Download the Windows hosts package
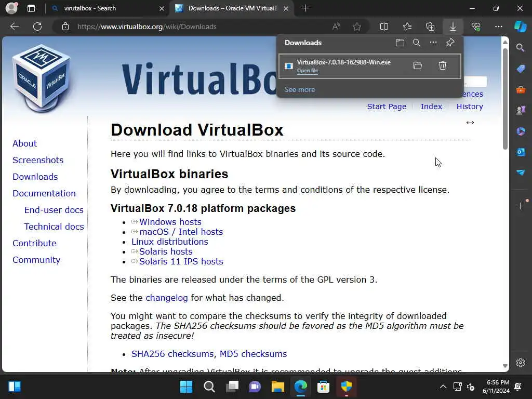 coord(170,222)
